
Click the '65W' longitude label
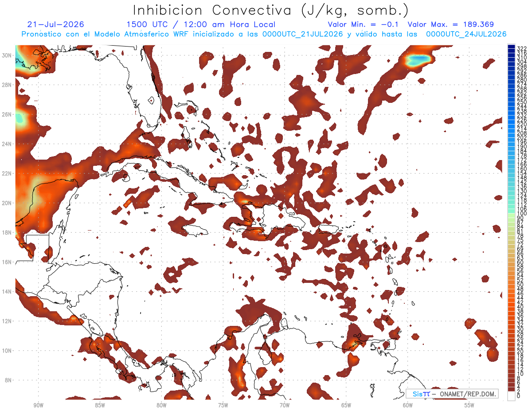[x=346, y=405]
